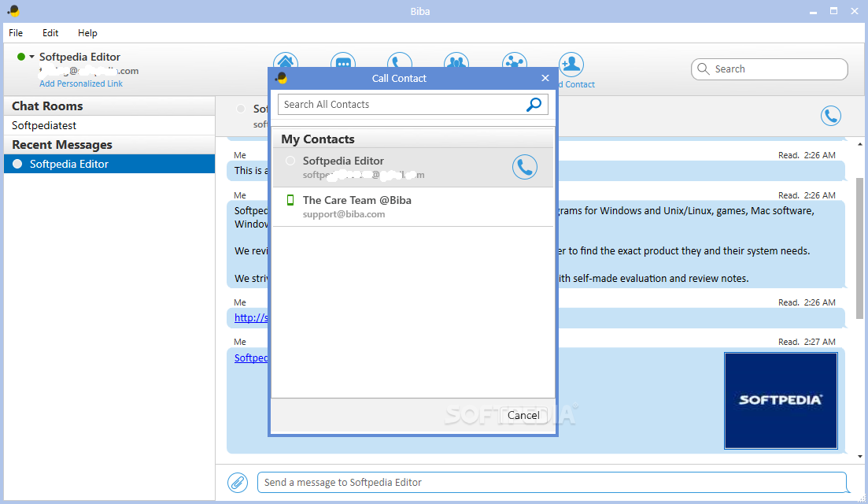Image resolution: width=868 pixels, height=504 pixels.
Task: Click the green online status dot
Action: [x=21, y=57]
